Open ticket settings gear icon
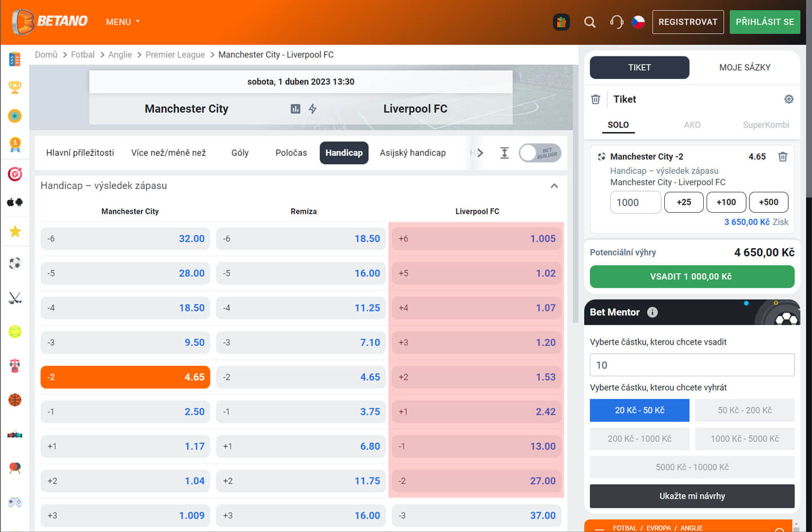The height and width of the screenshot is (532, 812). coord(789,99)
